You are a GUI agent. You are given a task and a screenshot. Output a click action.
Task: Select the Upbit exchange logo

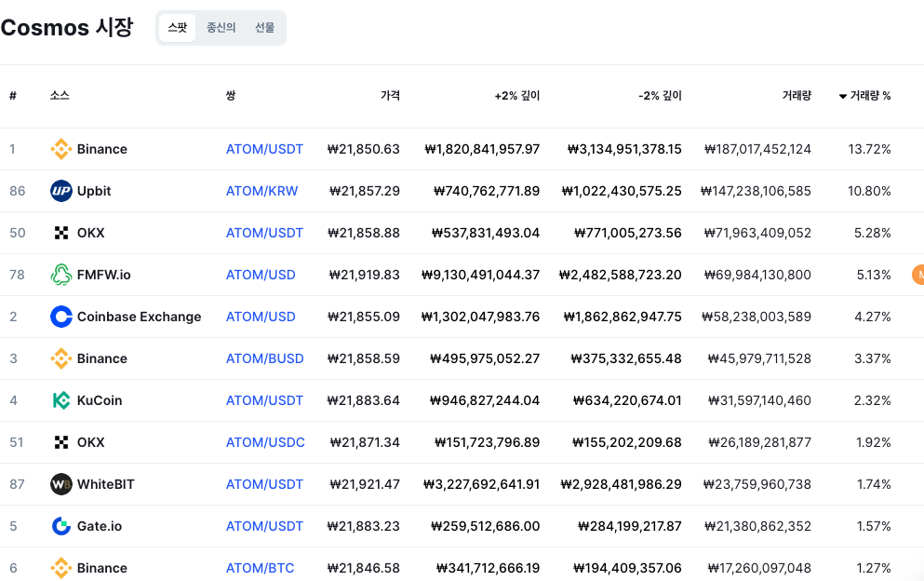[61, 191]
